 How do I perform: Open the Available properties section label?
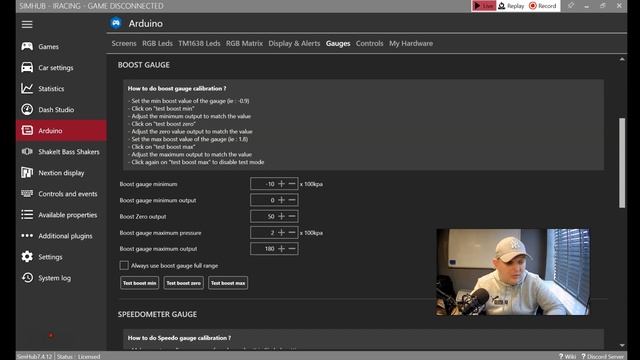click(68, 215)
